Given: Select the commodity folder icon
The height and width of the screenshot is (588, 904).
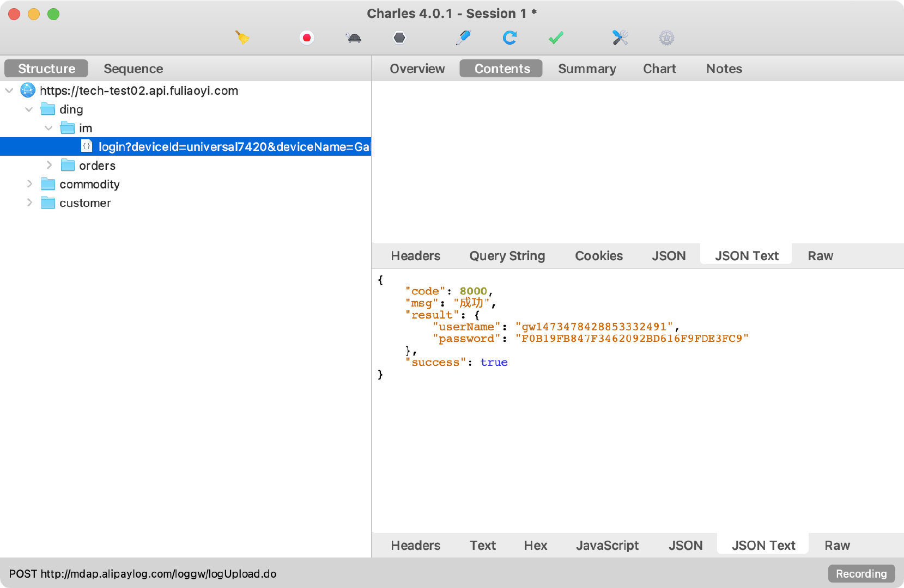Looking at the screenshot, I should coord(48,184).
